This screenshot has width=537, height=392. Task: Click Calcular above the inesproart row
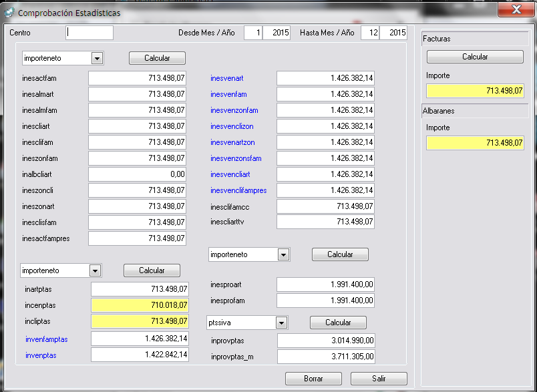tap(340, 254)
